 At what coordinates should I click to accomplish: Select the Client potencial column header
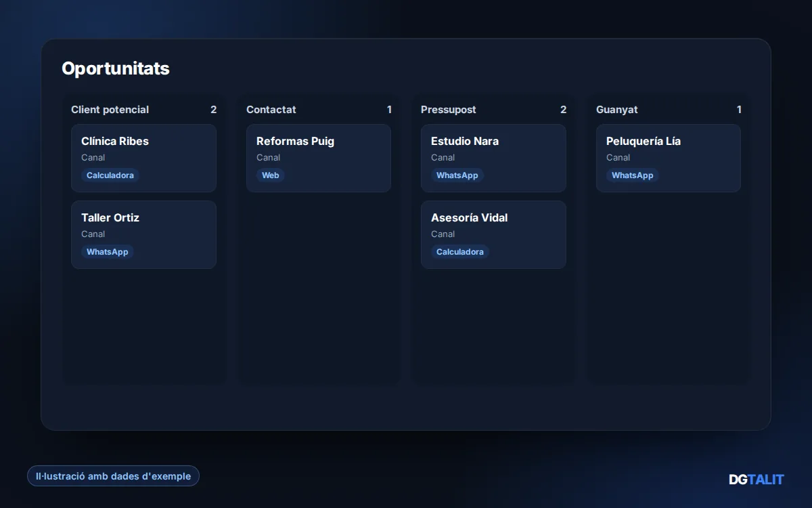[x=110, y=110]
